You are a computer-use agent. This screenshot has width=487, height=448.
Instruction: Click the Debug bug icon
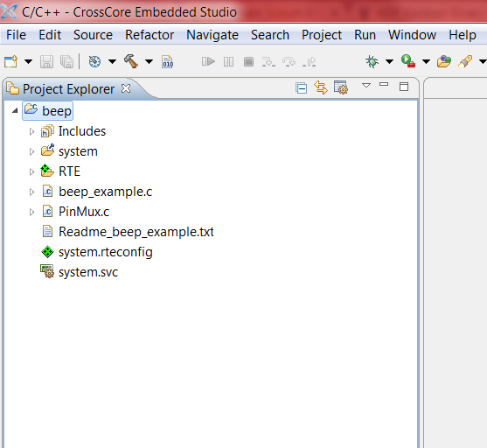pyautogui.click(x=372, y=61)
